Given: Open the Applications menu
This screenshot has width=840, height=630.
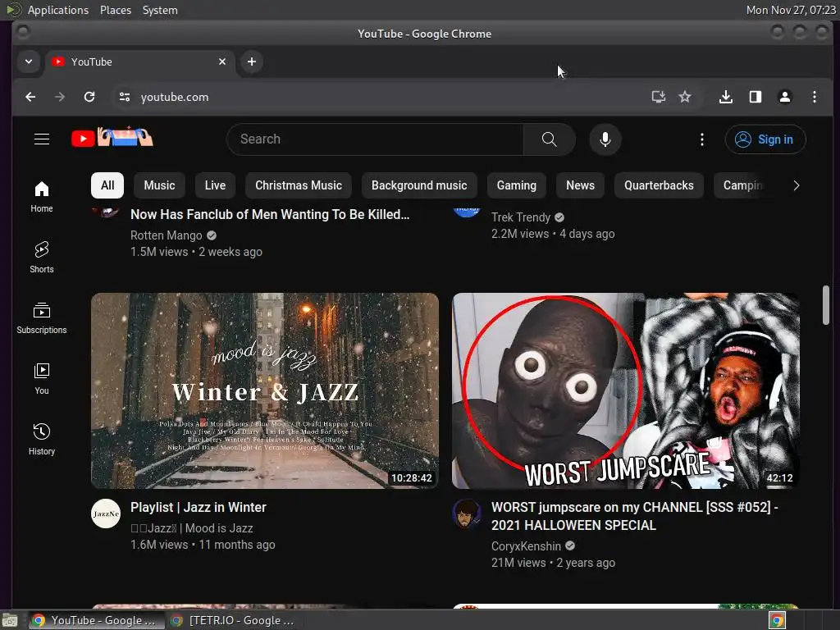Looking at the screenshot, I should tap(58, 10).
